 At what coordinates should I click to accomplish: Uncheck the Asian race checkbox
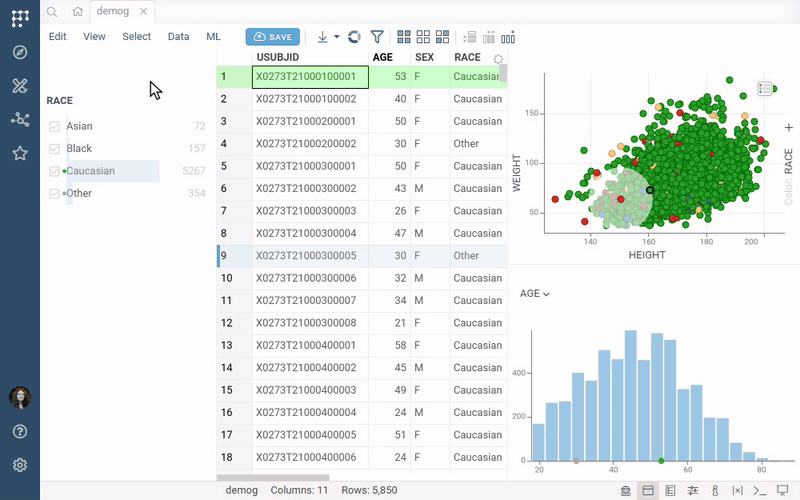click(x=54, y=127)
